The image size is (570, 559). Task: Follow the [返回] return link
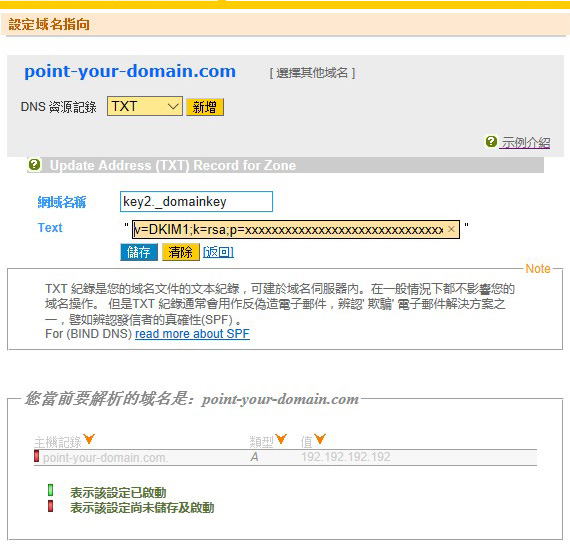pyautogui.click(x=218, y=252)
